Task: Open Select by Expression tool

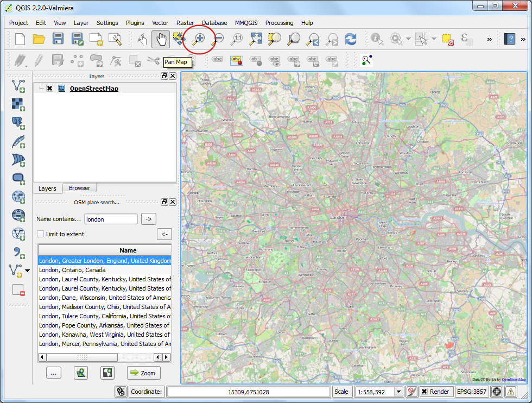Action: pos(467,39)
